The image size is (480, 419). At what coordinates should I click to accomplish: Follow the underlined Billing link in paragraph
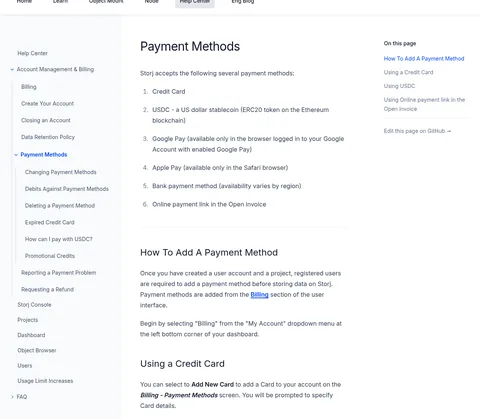point(259,295)
